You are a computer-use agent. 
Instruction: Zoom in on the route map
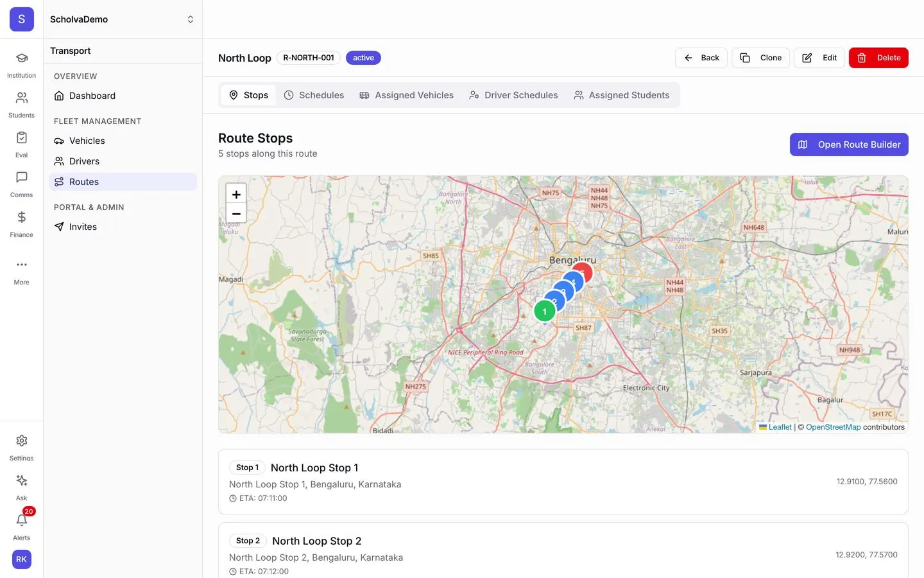coord(236,194)
